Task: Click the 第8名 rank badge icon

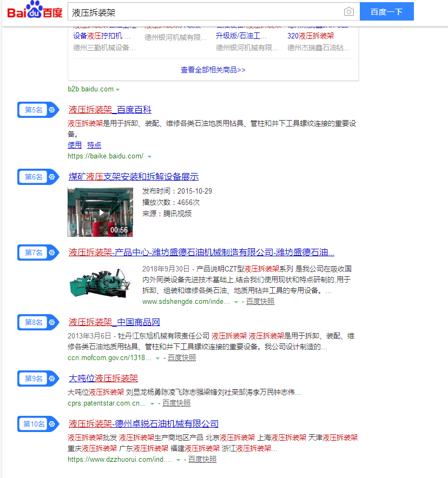Action: click(x=38, y=322)
